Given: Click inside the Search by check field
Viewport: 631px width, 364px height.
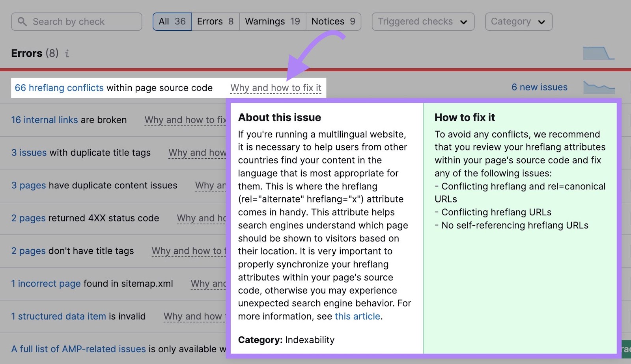Looking at the screenshot, I should [79, 22].
